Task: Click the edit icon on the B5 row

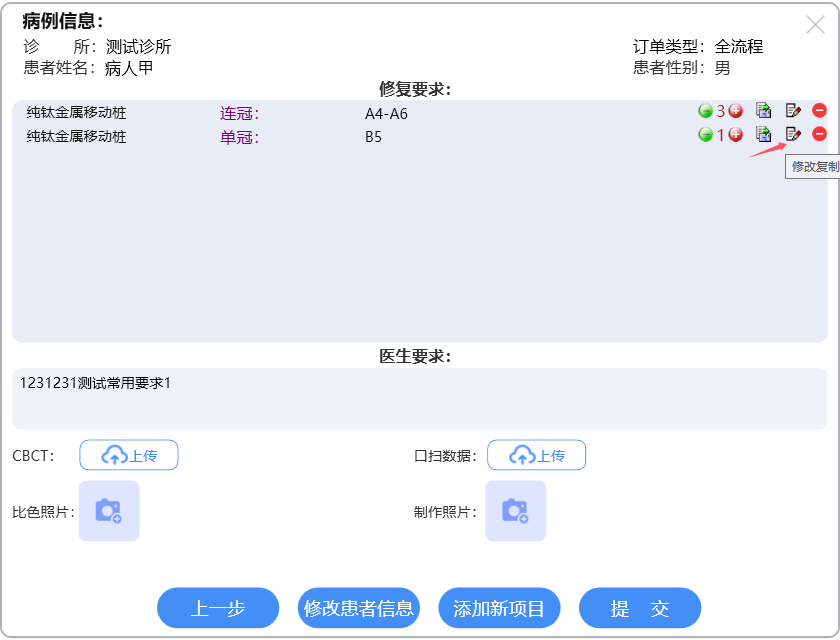Action: pos(793,134)
